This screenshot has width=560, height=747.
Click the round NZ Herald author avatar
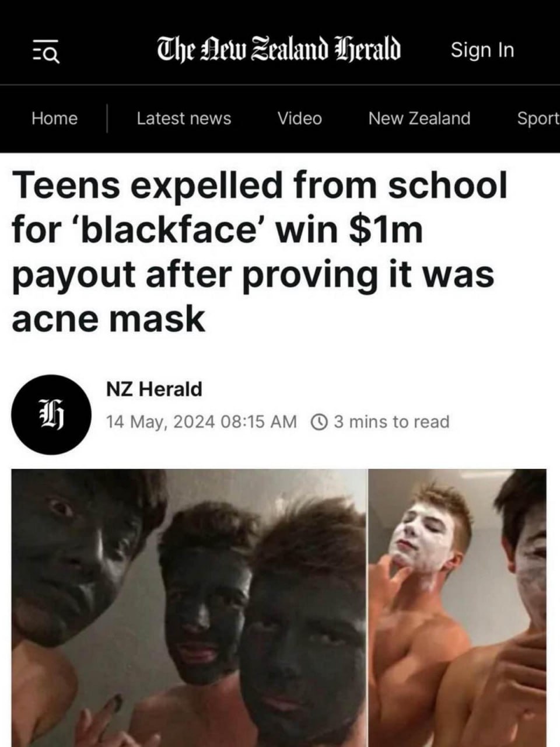52,414
